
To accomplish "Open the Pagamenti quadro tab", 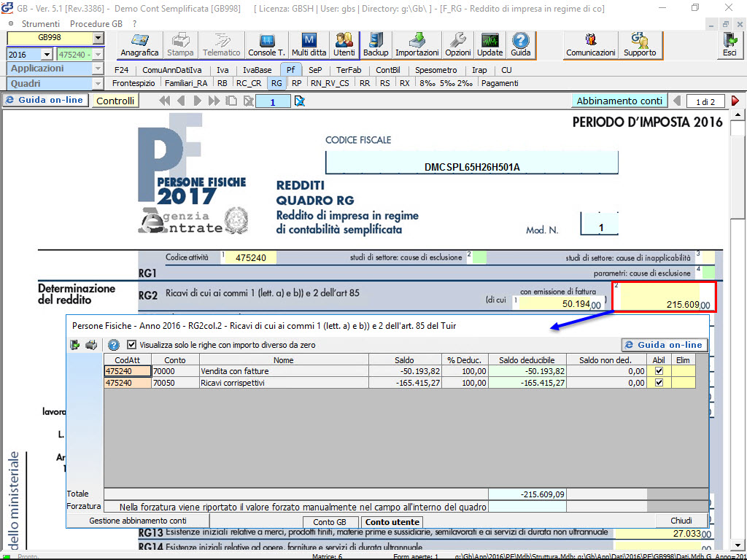I will 500,83.
